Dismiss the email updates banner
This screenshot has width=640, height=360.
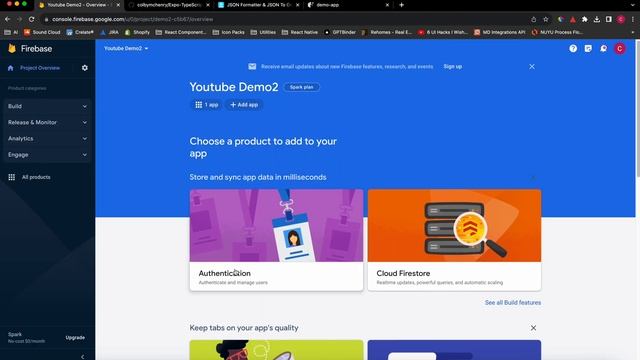(532, 67)
